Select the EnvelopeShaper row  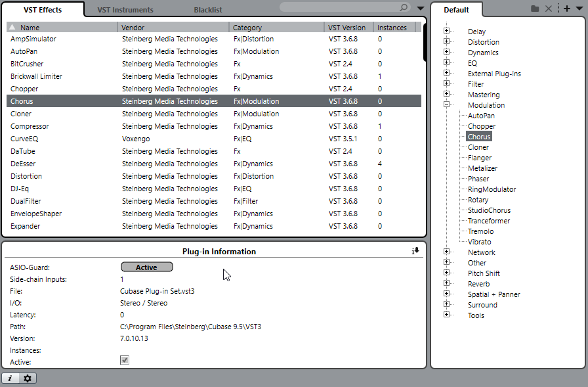point(214,214)
